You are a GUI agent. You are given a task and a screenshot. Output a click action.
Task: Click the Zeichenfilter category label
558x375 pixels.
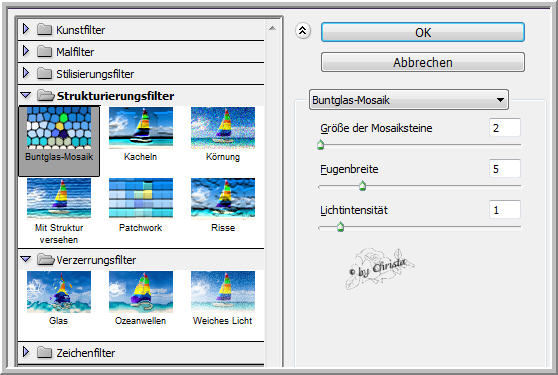pos(85,353)
